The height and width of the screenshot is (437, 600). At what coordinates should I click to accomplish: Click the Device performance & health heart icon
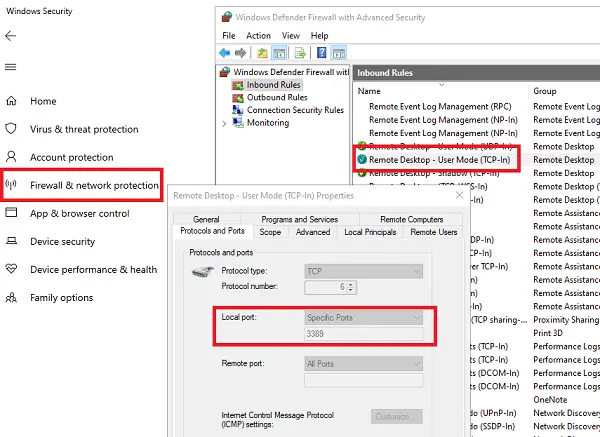tap(11, 269)
